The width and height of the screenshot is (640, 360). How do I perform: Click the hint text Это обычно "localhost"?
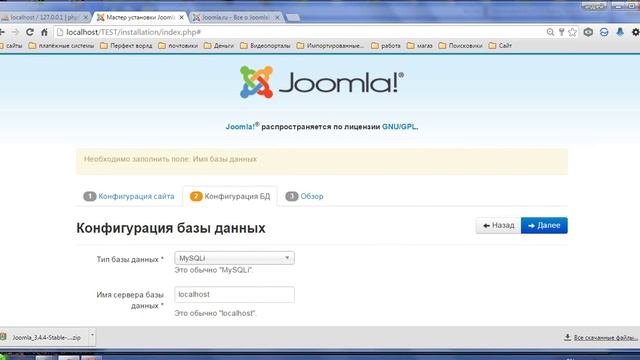tap(215, 313)
